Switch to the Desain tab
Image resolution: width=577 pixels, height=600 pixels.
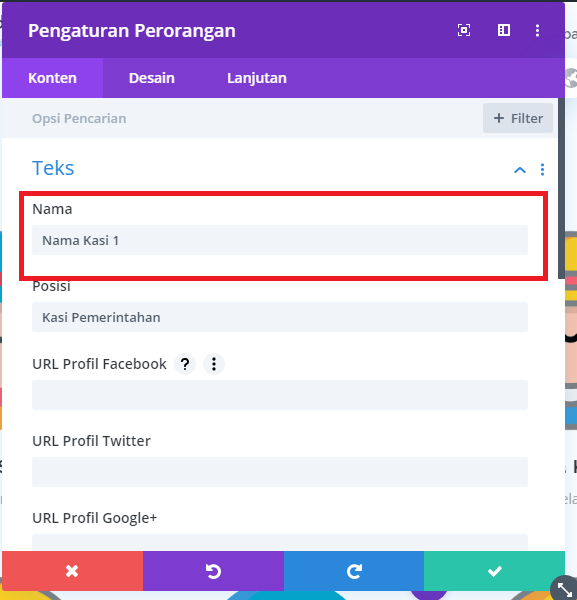152,78
